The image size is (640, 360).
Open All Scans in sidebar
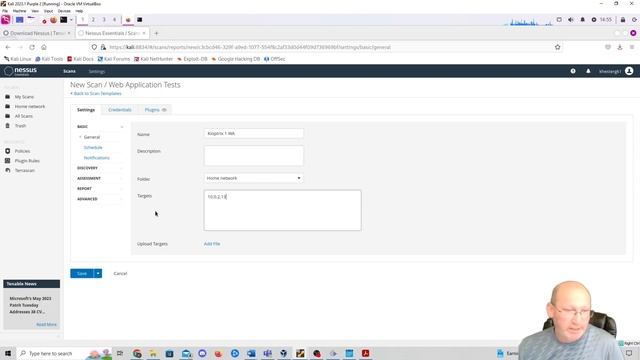pos(24,116)
